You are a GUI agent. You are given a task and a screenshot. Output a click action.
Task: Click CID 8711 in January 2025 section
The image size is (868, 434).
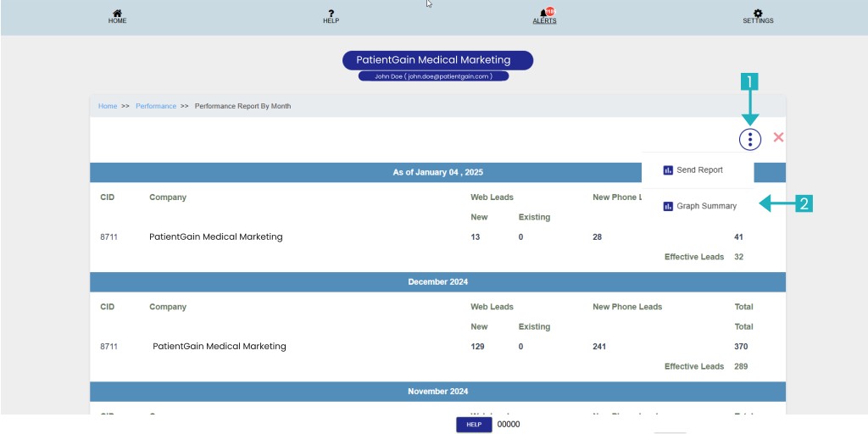coord(108,237)
